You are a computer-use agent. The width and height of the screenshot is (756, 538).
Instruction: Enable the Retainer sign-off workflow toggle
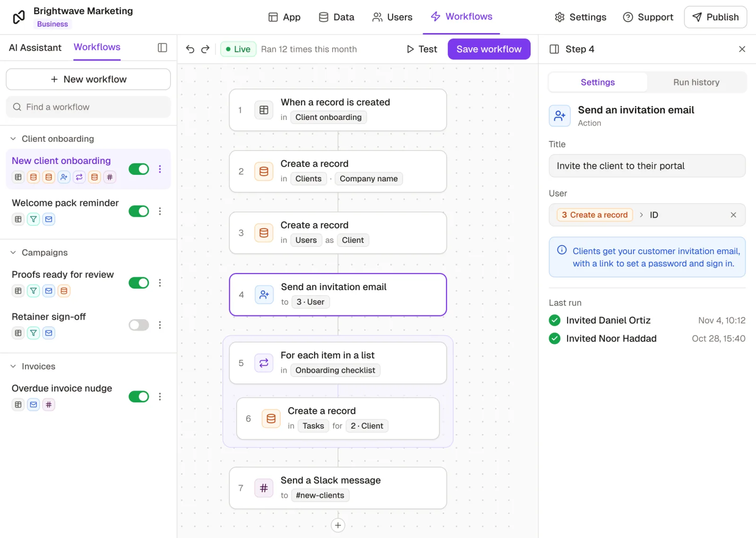point(139,325)
